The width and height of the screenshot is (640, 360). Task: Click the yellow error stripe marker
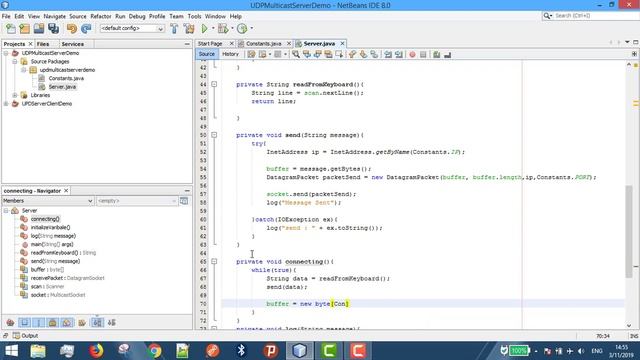(636, 103)
